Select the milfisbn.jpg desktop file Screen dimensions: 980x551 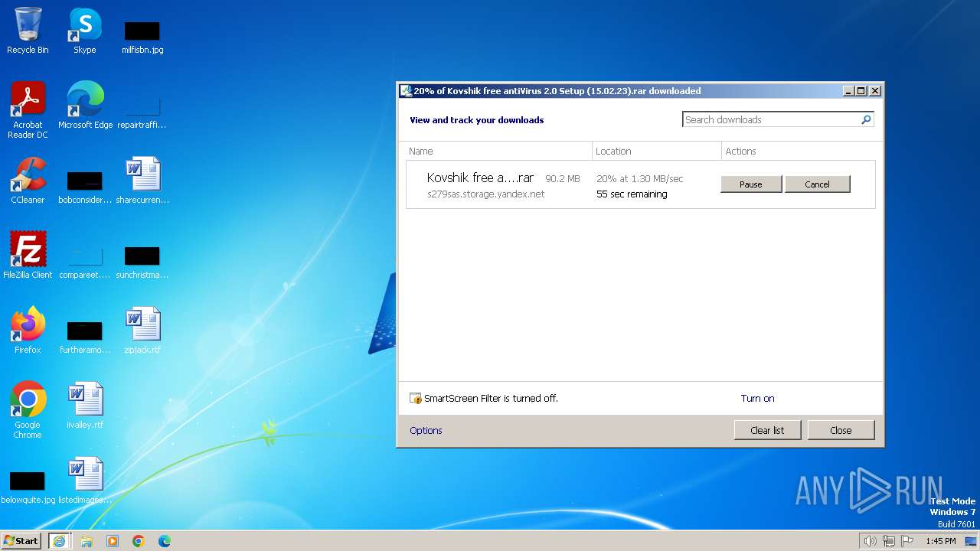click(142, 37)
